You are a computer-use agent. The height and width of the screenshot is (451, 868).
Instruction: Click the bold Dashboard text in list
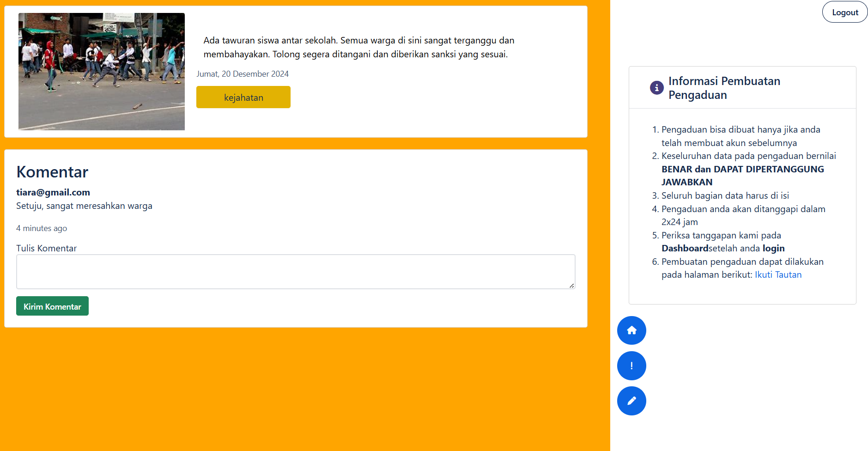pyautogui.click(x=685, y=249)
